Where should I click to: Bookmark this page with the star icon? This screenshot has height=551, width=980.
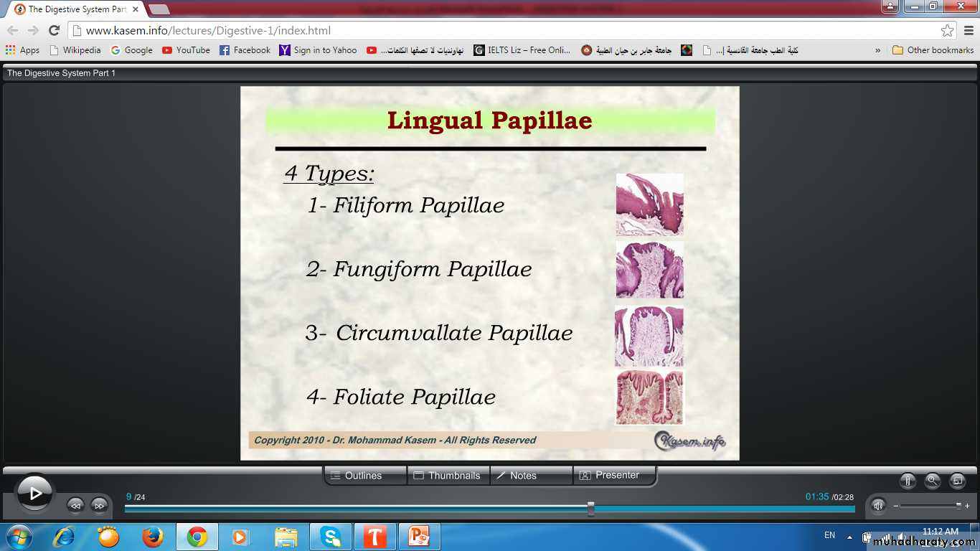pos(948,31)
